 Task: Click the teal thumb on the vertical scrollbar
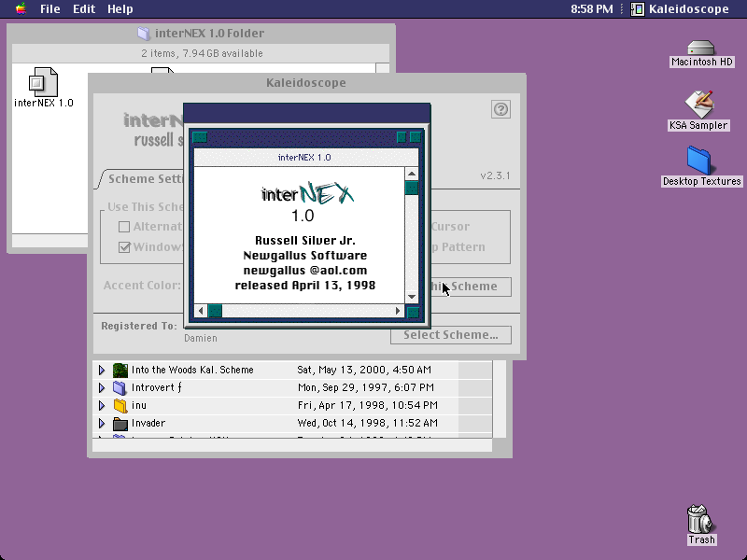pyautogui.click(x=412, y=188)
